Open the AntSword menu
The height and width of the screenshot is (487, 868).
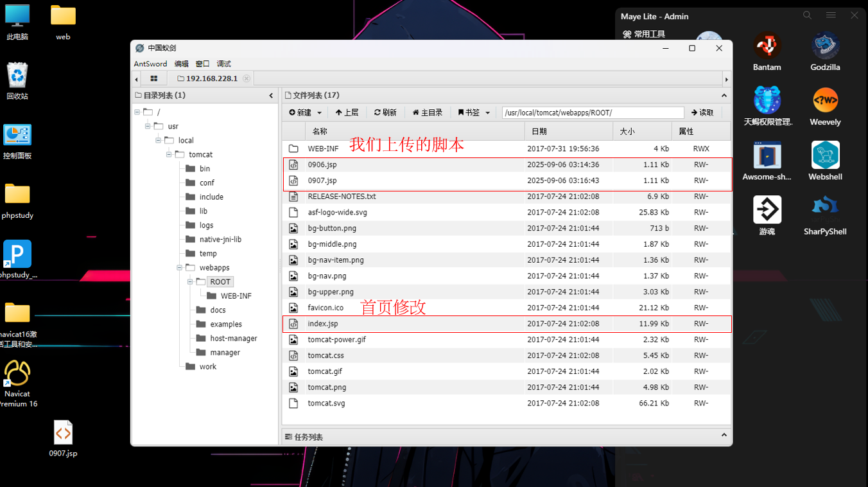pos(150,64)
